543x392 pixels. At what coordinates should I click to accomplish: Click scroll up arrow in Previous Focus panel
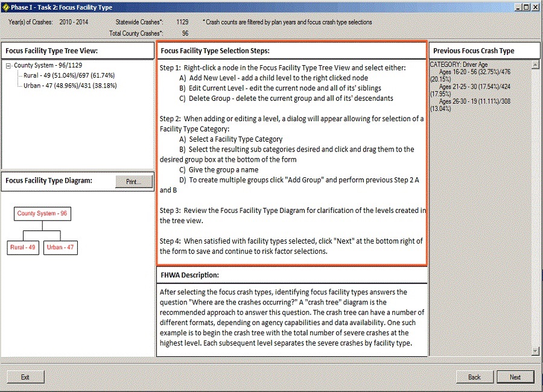pos(535,65)
